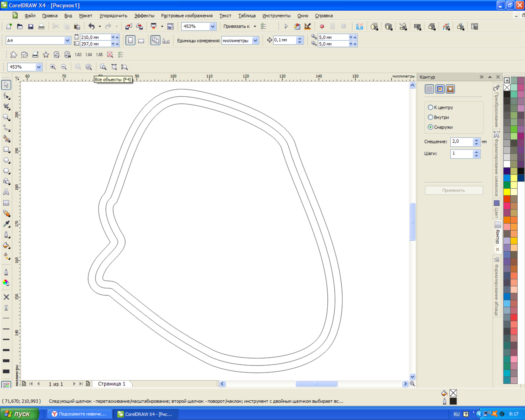Viewport: 525px width, 420px height.
Task: Click the zoom in magnifier icon
Action: 53,67
